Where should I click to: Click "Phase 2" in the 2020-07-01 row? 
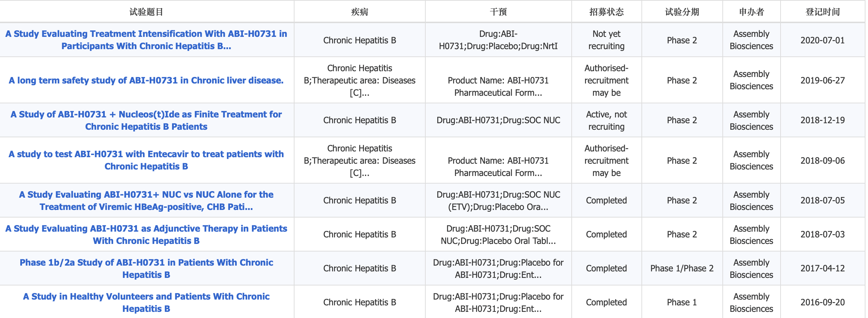click(x=682, y=40)
